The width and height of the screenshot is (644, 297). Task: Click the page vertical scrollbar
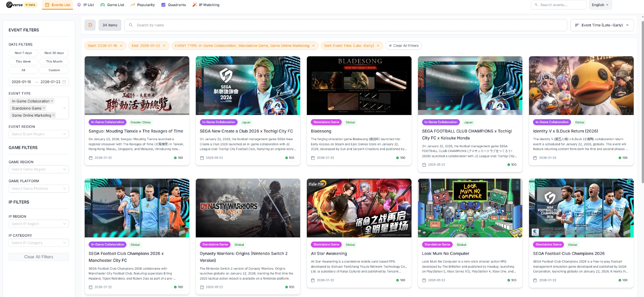pyautogui.click(x=642, y=97)
